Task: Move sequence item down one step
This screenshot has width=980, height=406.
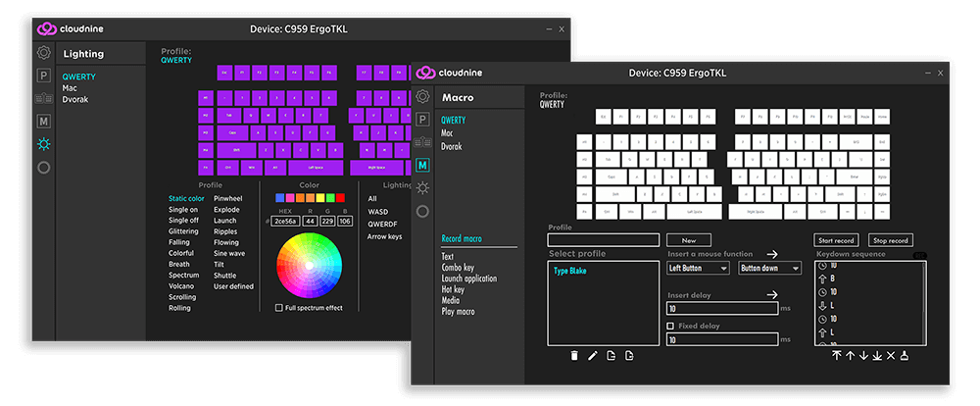Action: click(x=863, y=355)
